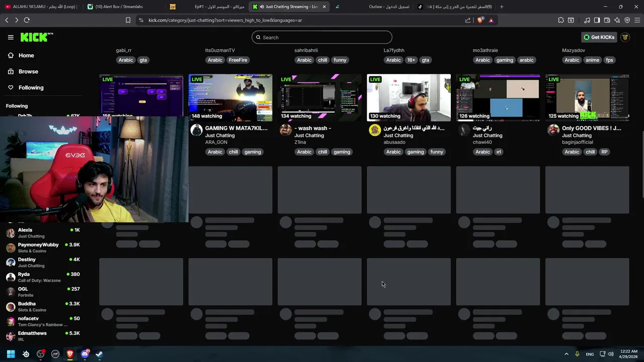Select the funny tag under abusaado
Image resolution: width=644 pixels, height=362 pixels.
tap(437, 152)
